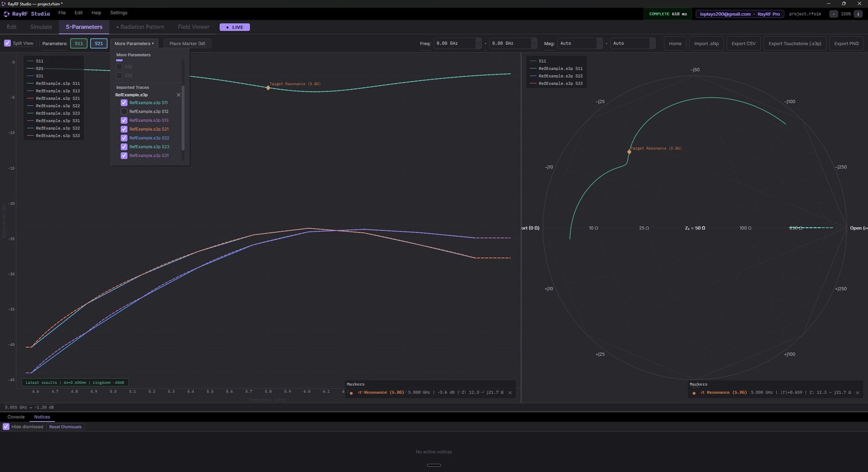Viewport: 868px width, 472px height.
Task: Click the RefExample.s3p S22 legend entry in Smith chart
Action: [557, 76]
